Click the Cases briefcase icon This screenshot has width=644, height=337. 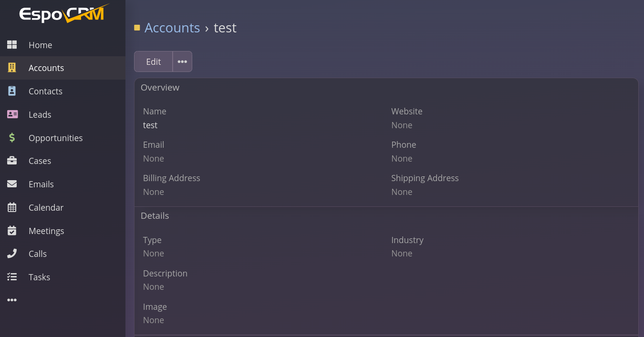click(x=12, y=161)
